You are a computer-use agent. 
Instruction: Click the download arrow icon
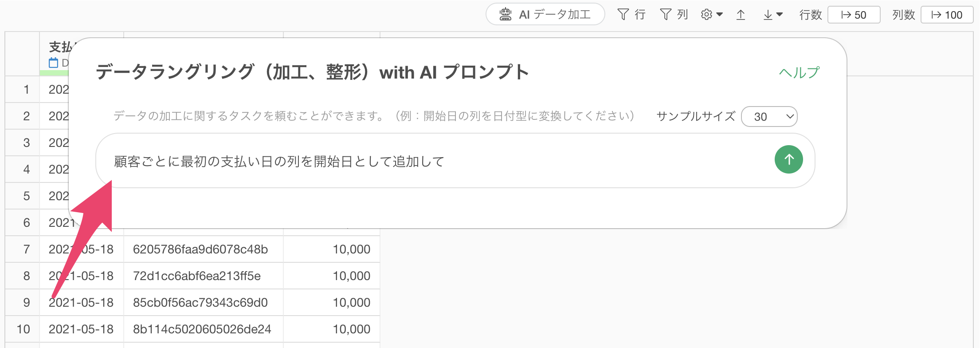coord(768,15)
